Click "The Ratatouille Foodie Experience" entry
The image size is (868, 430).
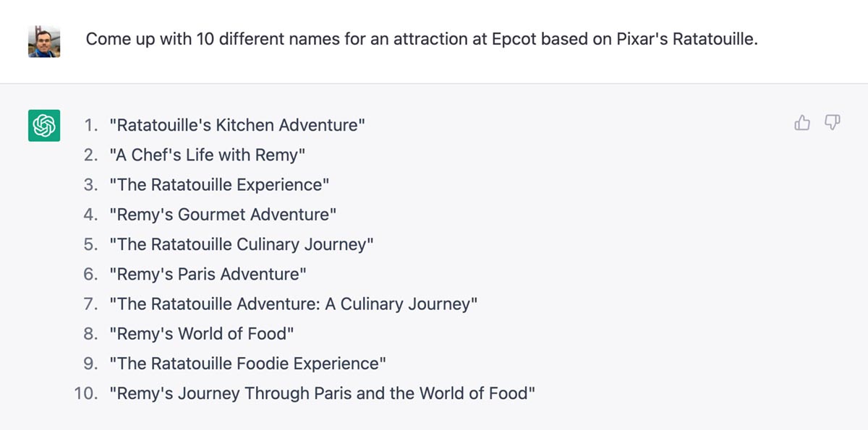tap(247, 364)
